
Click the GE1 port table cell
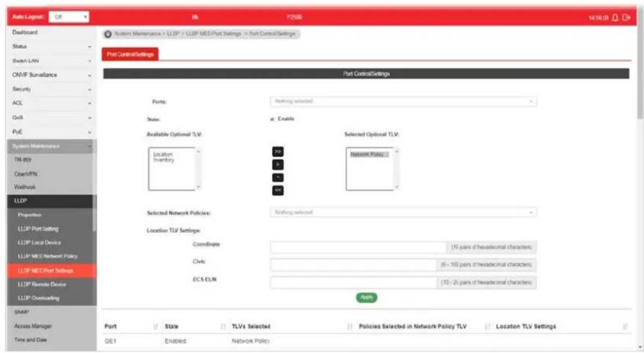click(111, 341)
